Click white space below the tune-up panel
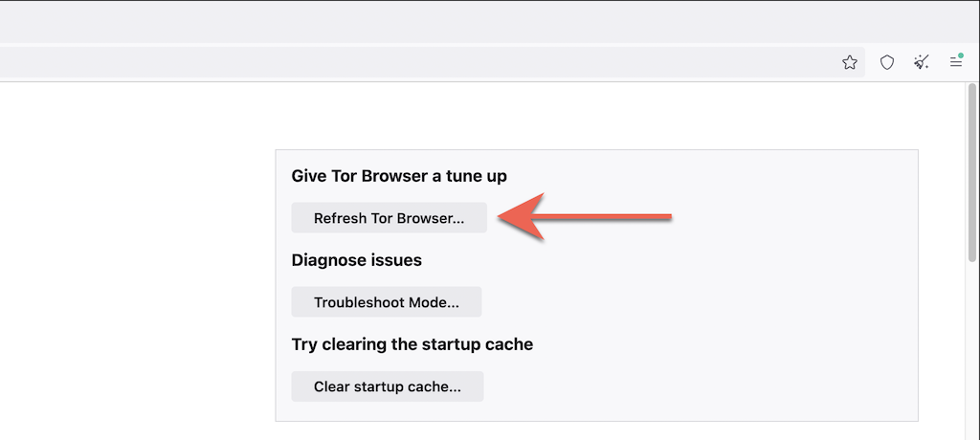980x440 pixels. (593, 431)
